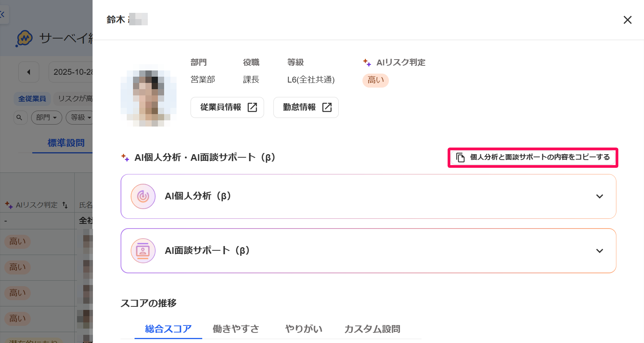Click the 営業部 department value
Screen dimensions: 644x343
203,80
